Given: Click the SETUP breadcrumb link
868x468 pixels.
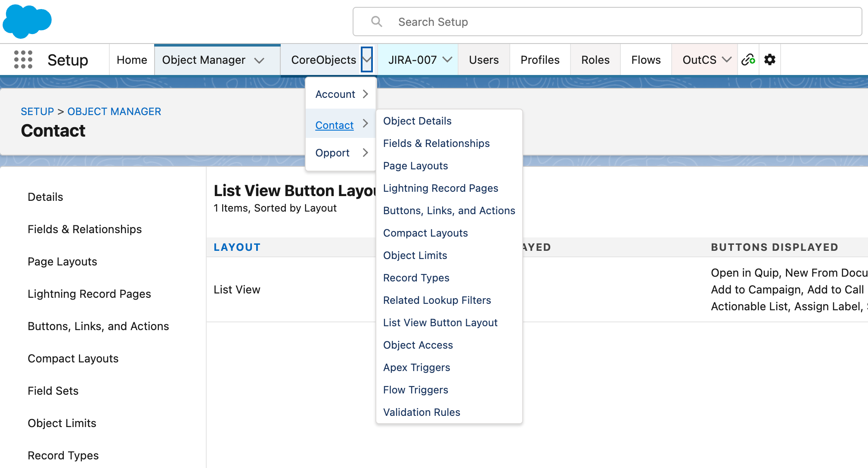Looking at the screenshot, I should pyautogui.click(x=37, y=112).
